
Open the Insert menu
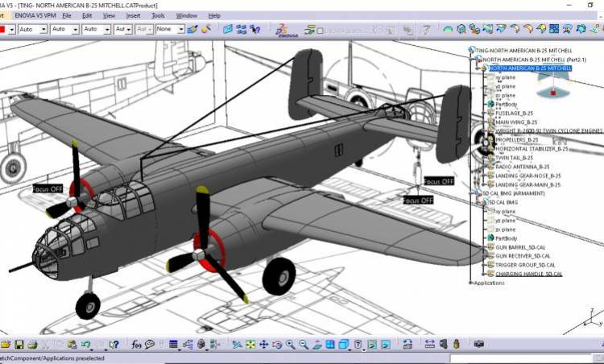click(133, 15)
